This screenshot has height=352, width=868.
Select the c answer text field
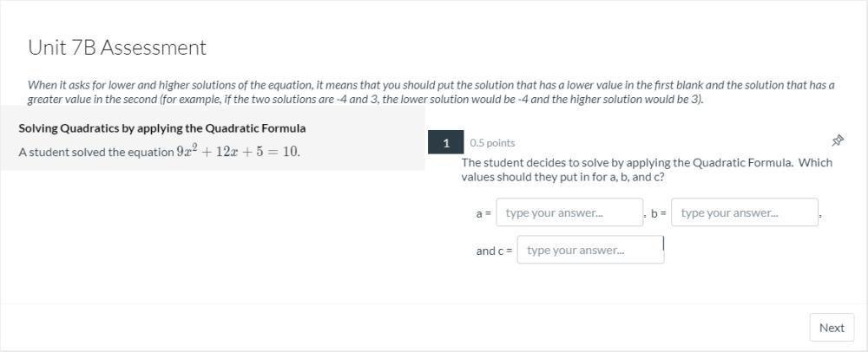[x=590, y=251]
